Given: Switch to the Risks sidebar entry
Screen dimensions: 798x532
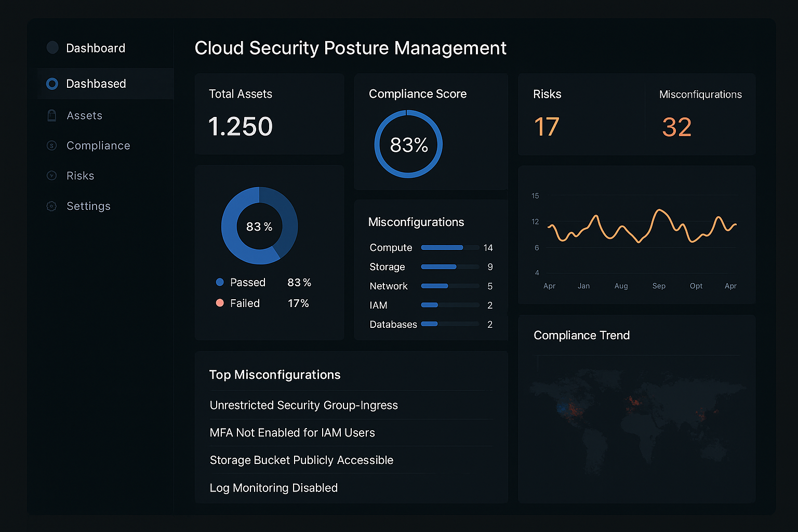Looking at the screenshot, I should tap(80, 176).
